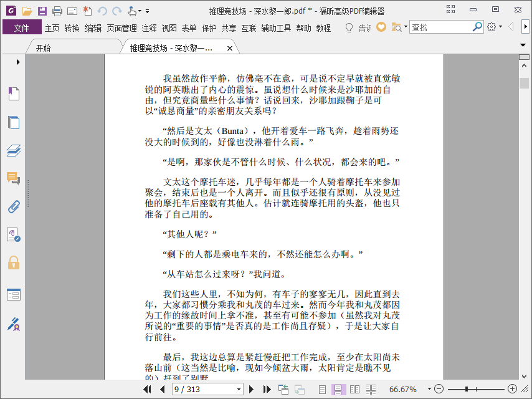Save the document with the floppy icon
Screen dimensions: 532x399
point(42,11)
